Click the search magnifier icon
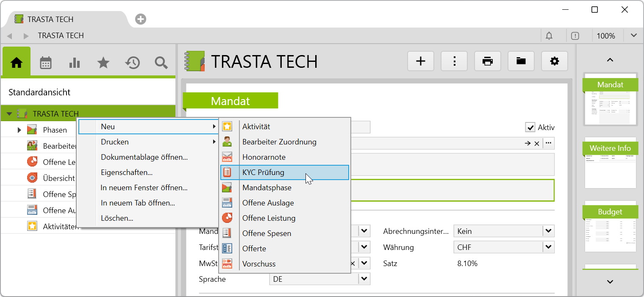The image size is (644, 297). 161,63
